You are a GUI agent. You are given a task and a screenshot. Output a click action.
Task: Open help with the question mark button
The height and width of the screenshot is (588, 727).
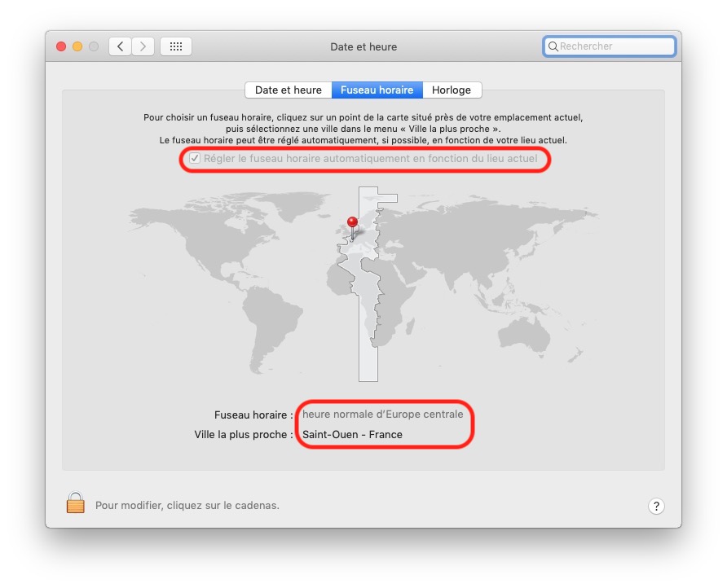655,506
